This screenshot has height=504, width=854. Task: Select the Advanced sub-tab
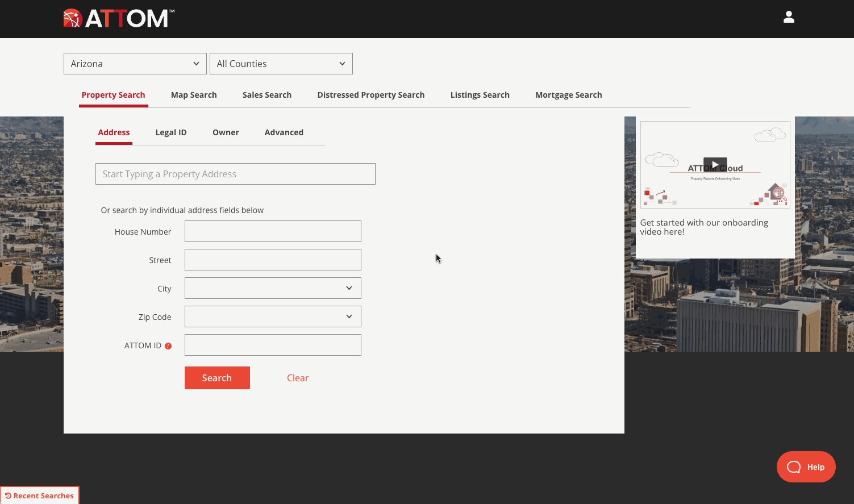point(284,132)
